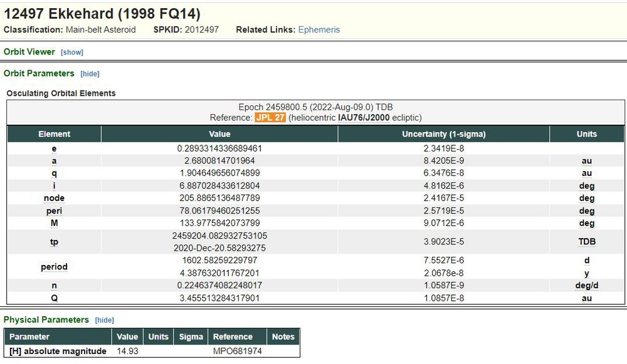Hide the Orbit Parameters section
This screenshot has width=627, height=364.
(90, 74)
